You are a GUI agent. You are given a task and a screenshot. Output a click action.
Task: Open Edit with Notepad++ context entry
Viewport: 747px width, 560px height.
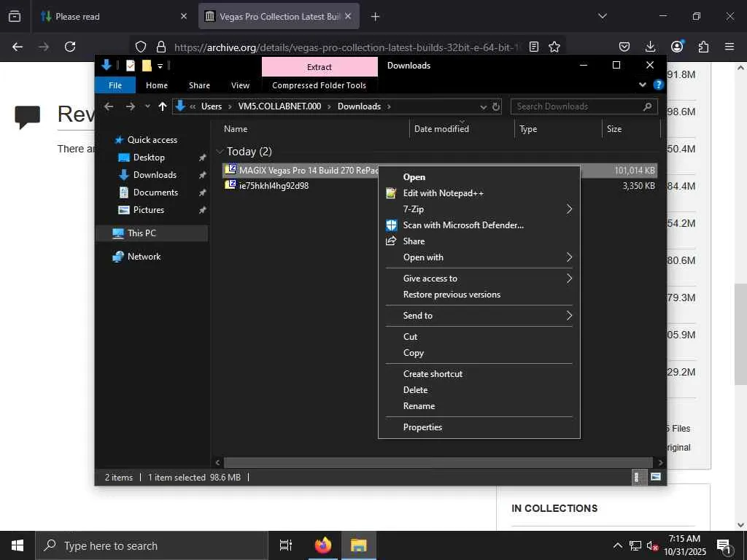coord(443,192)
